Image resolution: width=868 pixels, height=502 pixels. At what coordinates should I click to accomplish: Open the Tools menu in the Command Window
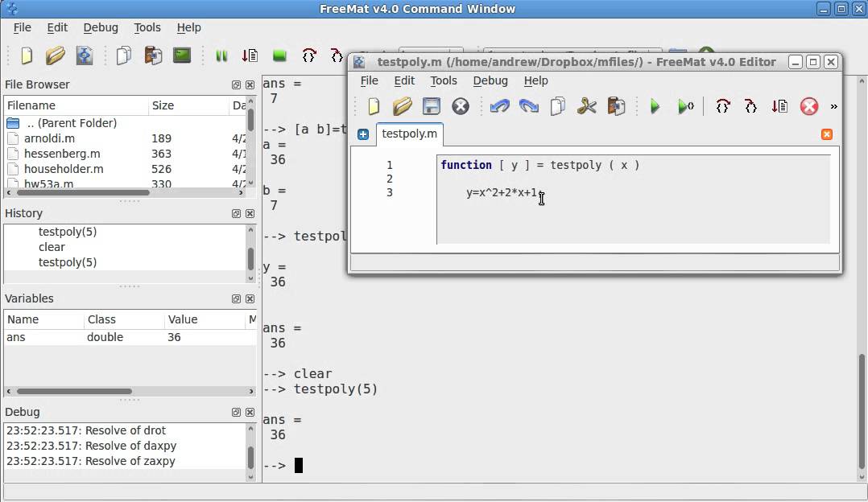[147, 27]
